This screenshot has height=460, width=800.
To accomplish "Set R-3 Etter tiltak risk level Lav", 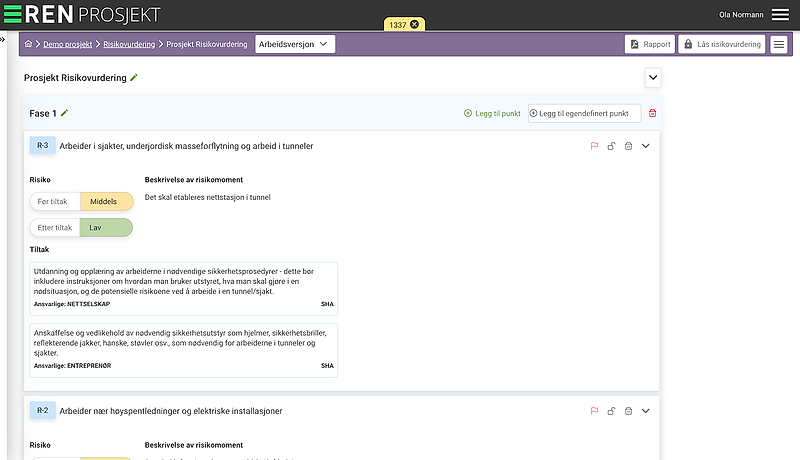I will point(106,227).
